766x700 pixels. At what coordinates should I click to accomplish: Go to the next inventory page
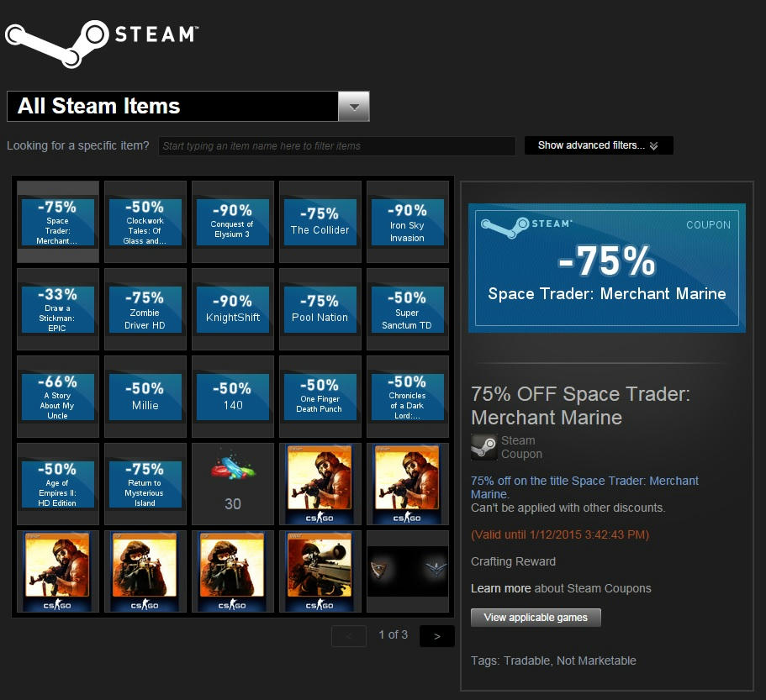click(x=436, y=636)
